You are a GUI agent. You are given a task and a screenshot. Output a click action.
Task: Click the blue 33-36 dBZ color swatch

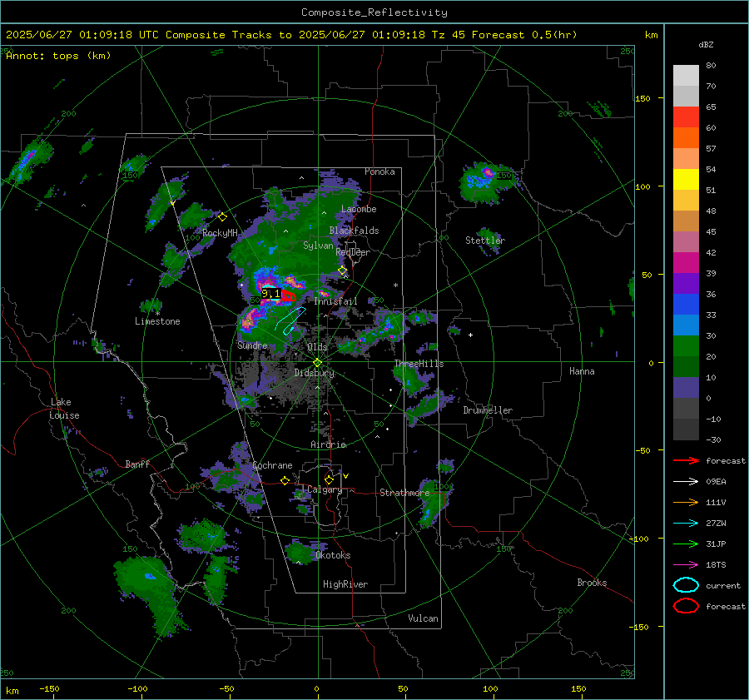[686, 305]
